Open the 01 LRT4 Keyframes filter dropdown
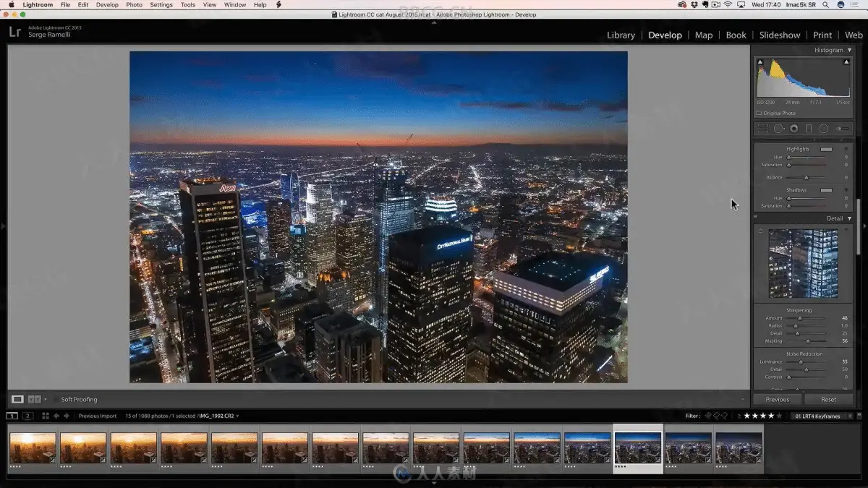 coord(822,416)
